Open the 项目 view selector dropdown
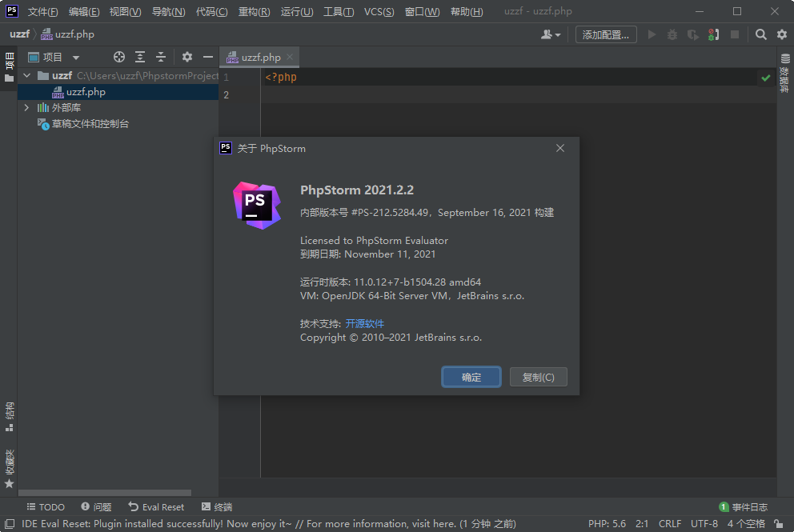This screenshot has width=794, height=532. 54,57
